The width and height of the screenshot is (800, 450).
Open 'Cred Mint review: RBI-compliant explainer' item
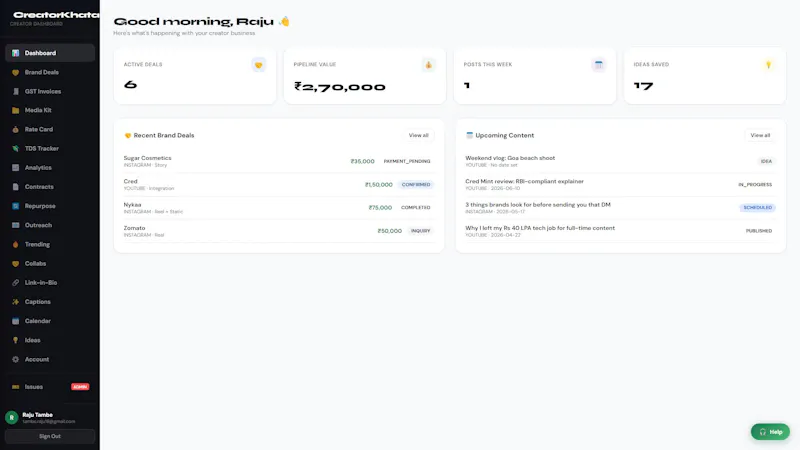[620, 185]
